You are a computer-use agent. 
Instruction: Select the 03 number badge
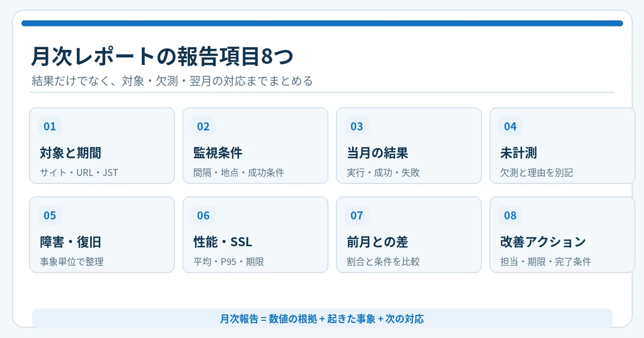pos(357,127)
